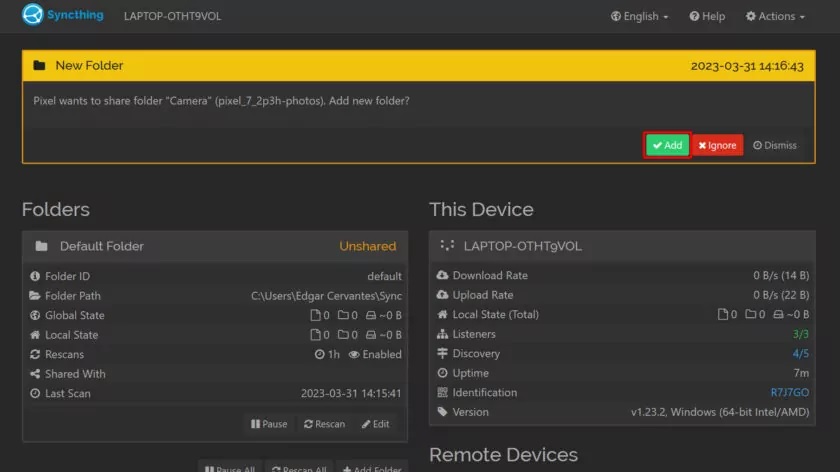
Task: Click the notification timestamp 2023-03-31 14:16:43
Action: point(747,66)
